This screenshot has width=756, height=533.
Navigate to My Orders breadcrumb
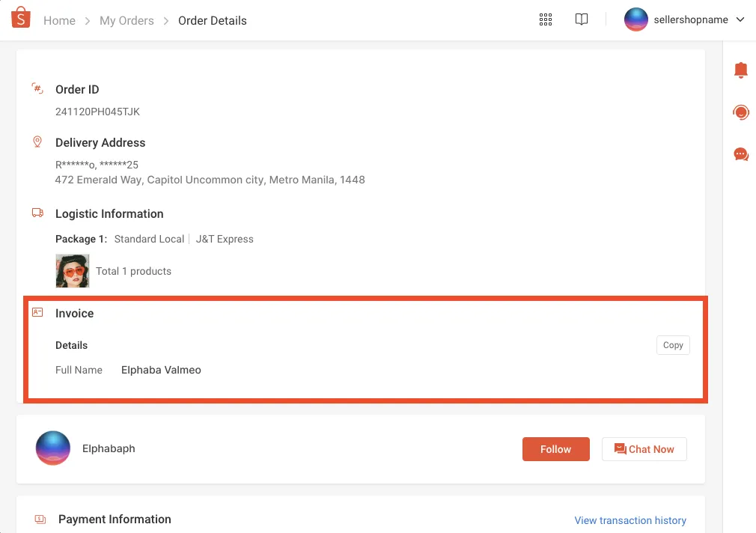pyautogui.click(x=126, y=21)
